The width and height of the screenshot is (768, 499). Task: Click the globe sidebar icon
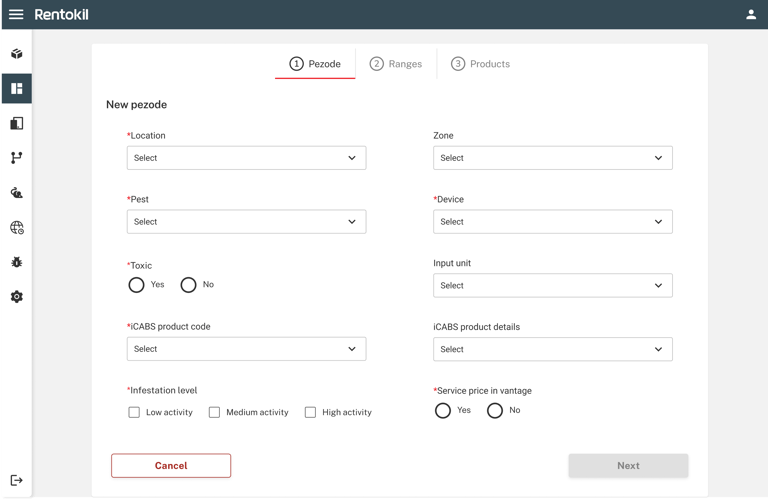tap(17, 228)
